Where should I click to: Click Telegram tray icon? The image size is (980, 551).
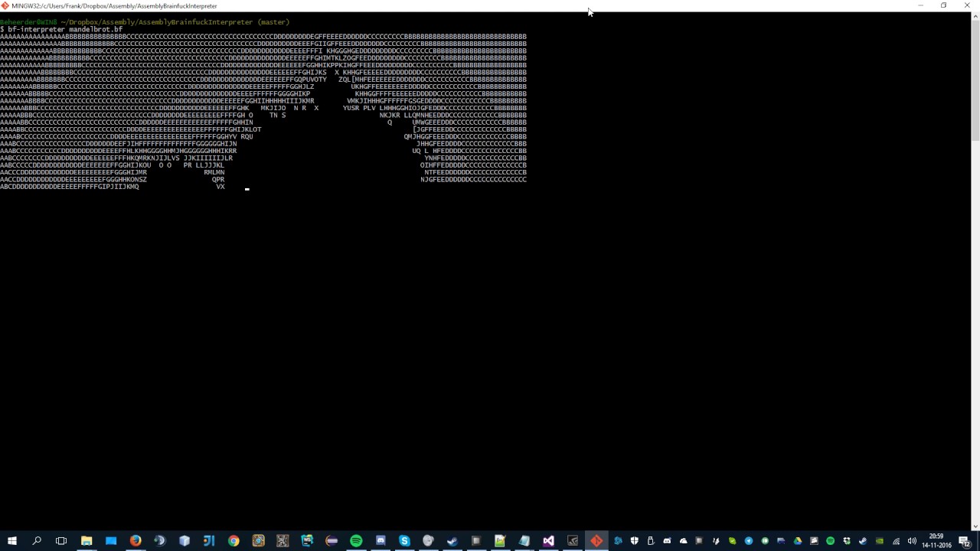coord(749,541)
